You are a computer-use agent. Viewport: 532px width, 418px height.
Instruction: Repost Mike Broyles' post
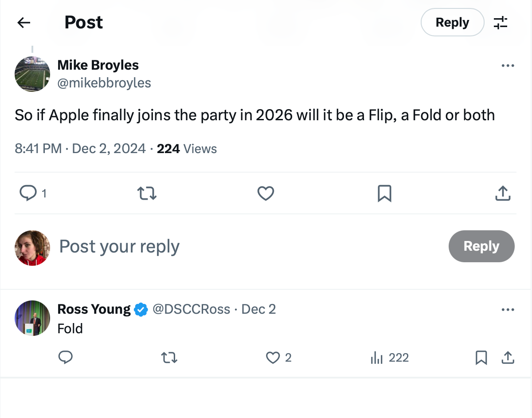pos(147,193)
